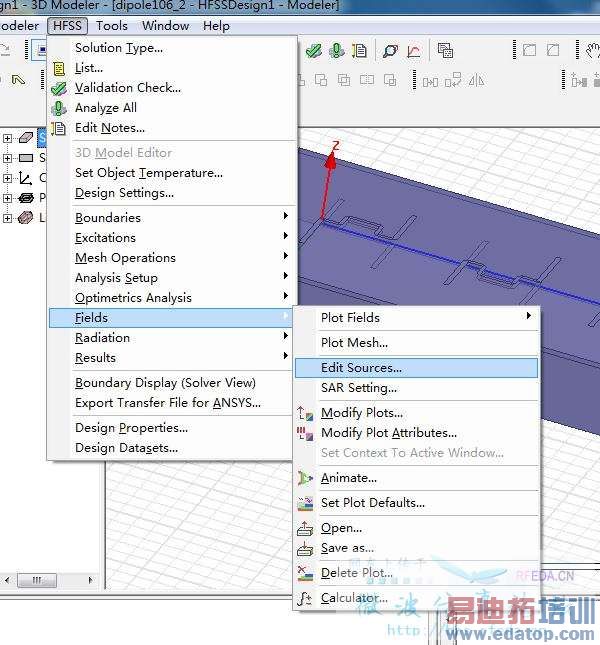Click the stacked windows toolbar icon

(445, 51)
